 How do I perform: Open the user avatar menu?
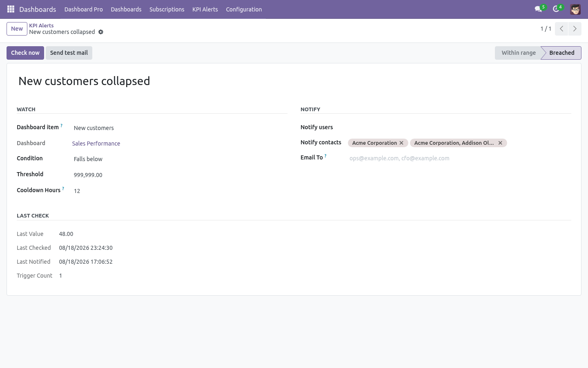tap(575, 9)
